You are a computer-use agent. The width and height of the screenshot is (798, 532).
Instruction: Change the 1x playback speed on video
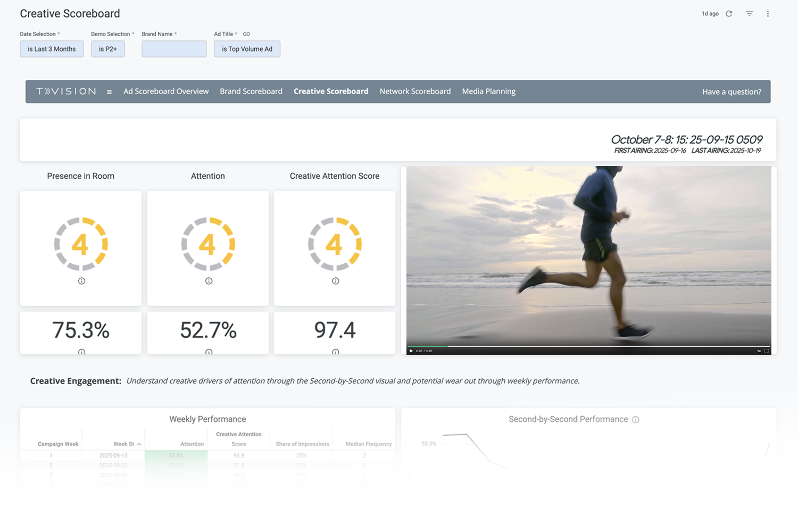click(759, 351)
